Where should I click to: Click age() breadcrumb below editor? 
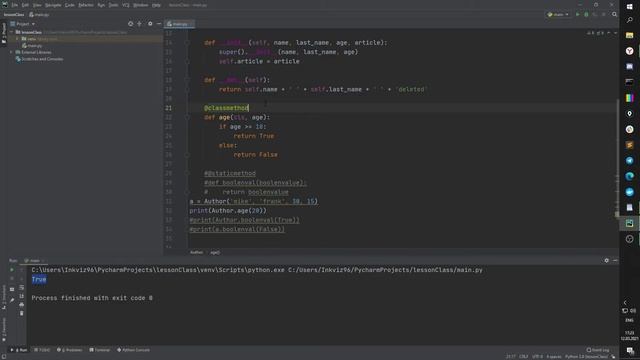point(215,252)
